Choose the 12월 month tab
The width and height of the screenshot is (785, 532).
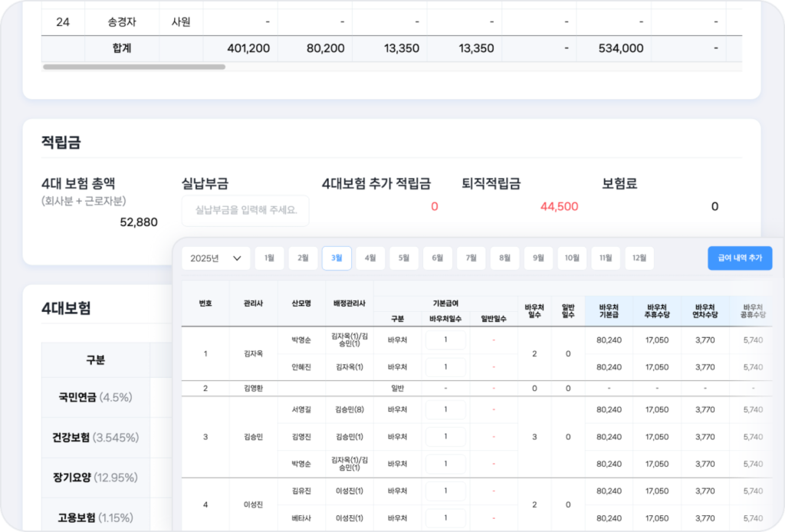point(639,258)
